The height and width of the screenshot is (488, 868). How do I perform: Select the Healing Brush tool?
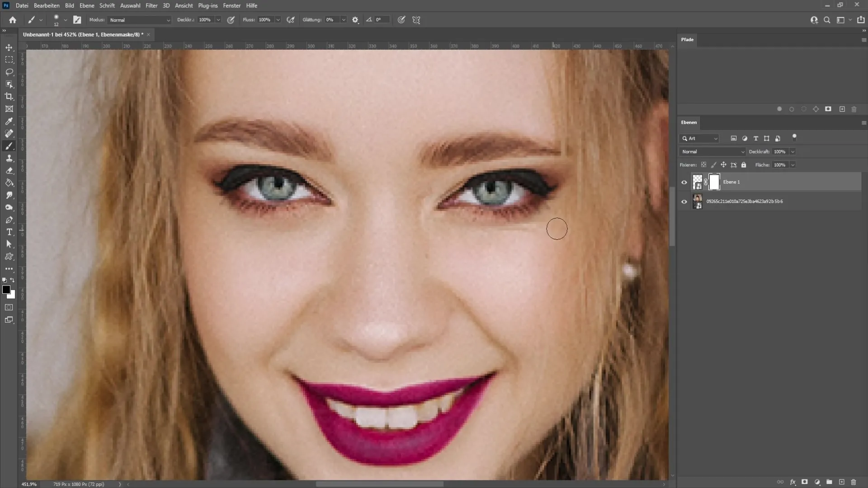(9, 133)
